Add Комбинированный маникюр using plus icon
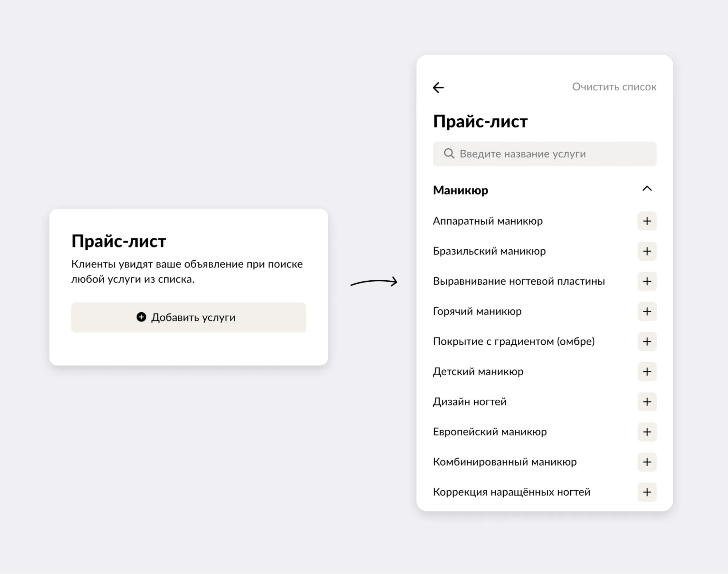This screenshot has width=728, height=574. click(x=647, y=462)
